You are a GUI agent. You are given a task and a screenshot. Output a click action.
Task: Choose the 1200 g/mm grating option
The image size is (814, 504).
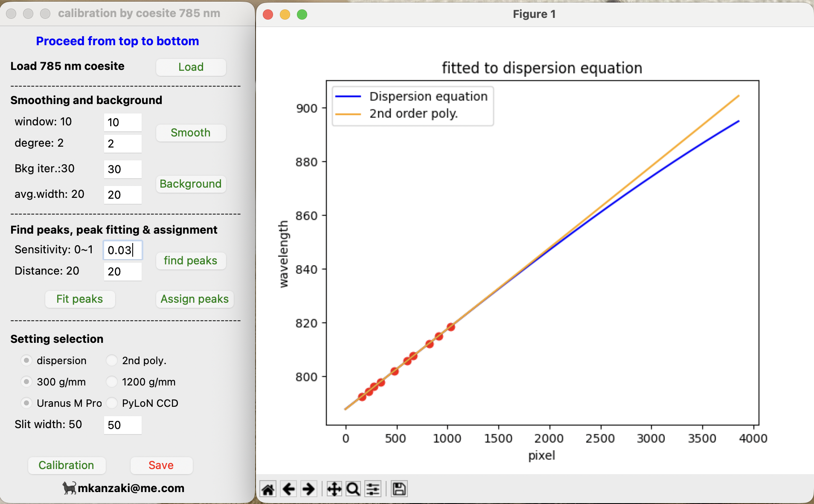pyautogui.click(x=112, y=382)
